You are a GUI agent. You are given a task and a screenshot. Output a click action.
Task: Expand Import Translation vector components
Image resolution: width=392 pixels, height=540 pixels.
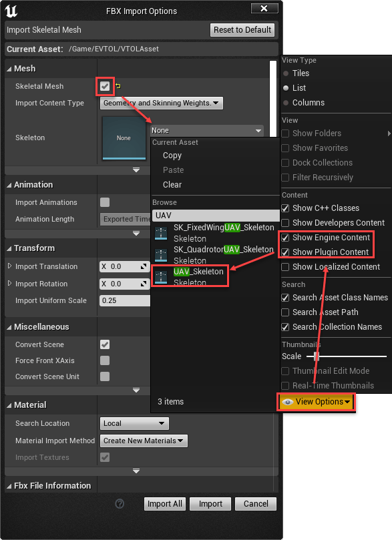click(9, 266)
